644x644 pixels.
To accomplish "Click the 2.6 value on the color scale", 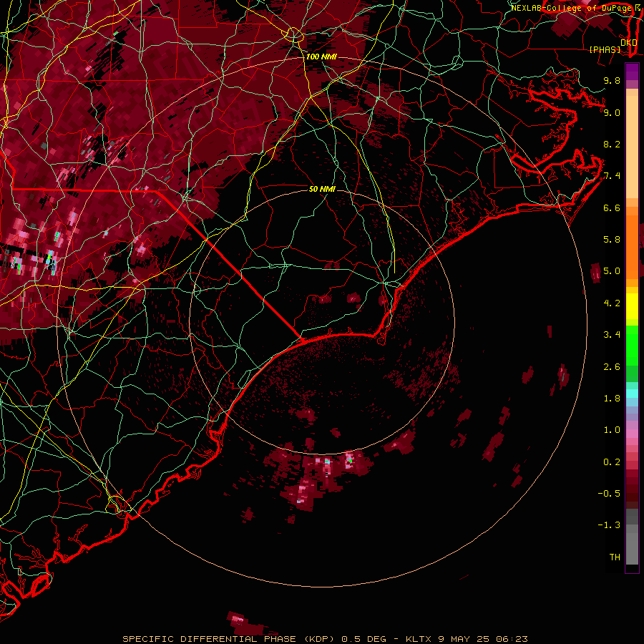I will tap(612, 367).
